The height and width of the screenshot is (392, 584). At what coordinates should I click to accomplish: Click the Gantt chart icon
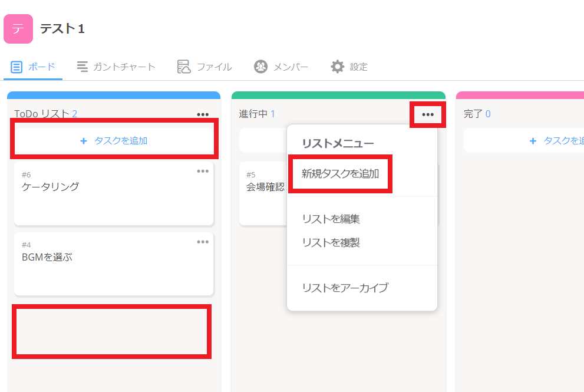[83, 67]
